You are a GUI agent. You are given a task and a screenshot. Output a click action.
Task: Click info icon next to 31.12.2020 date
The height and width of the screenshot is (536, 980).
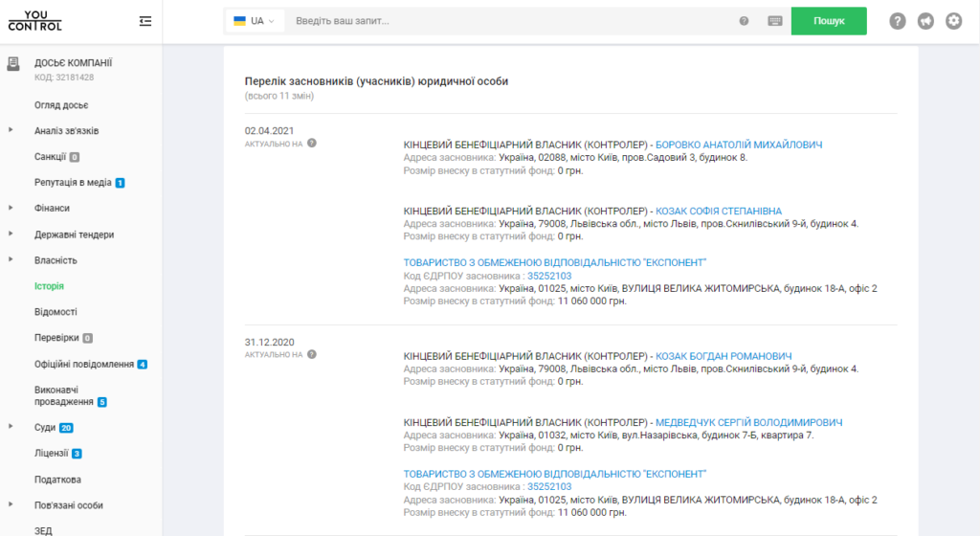(x=312, y=354)
